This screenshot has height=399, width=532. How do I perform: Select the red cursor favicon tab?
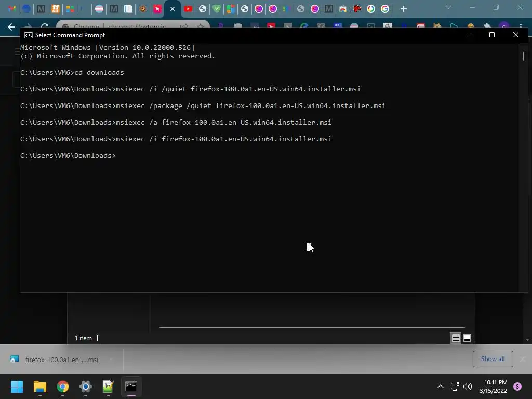pyautogui.click(x=157, y=9)
